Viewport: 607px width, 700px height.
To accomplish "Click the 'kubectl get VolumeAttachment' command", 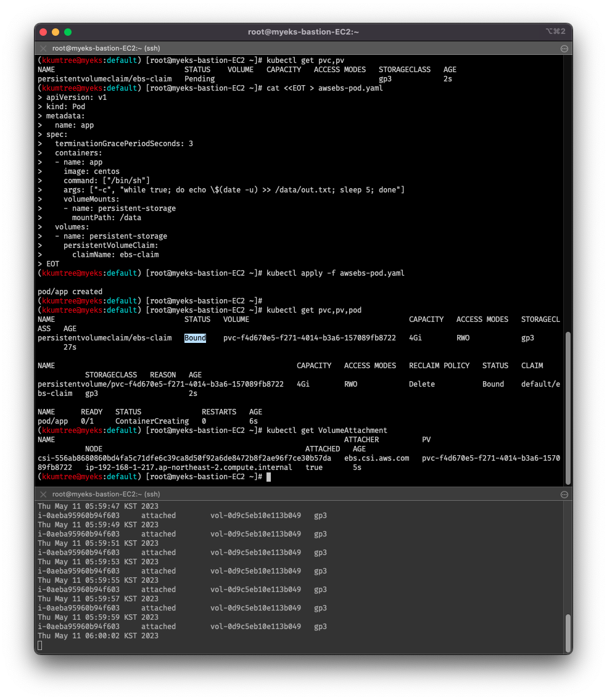I will click(x=327, y=430).
